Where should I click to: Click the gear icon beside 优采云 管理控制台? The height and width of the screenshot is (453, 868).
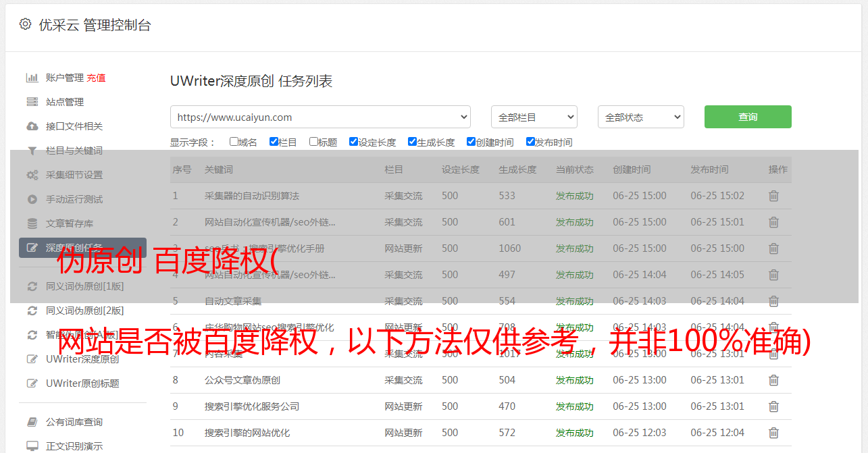point(25,24)
